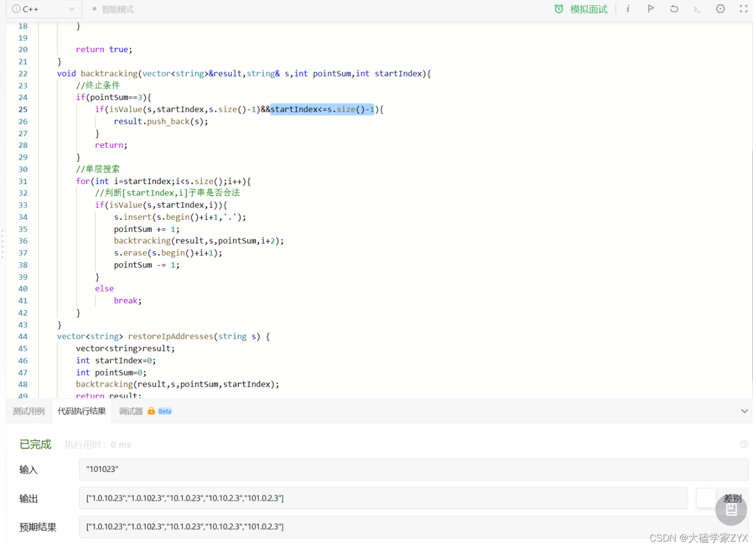This screenshot has height=548, width=756.
Task: Click 's.erase(s.begin()+i+1);' line
Action: (168, 253)
